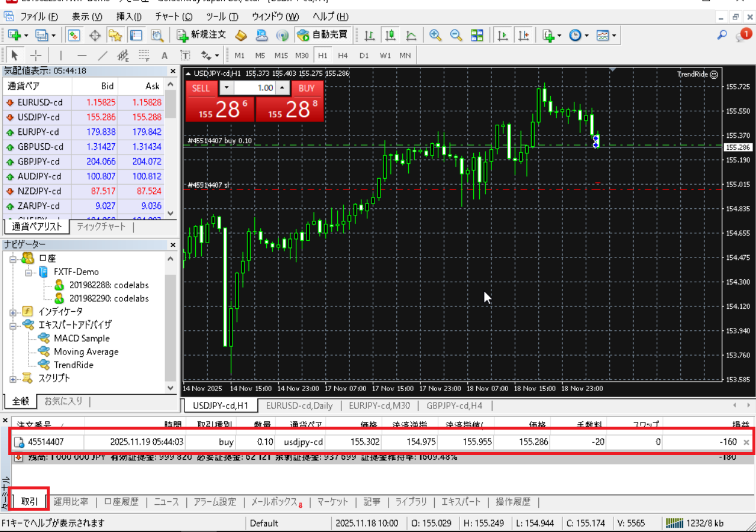Screen dimensions: 756x532
Task: Expand the インディケータ tree node
Action: [x=13, y=312]
